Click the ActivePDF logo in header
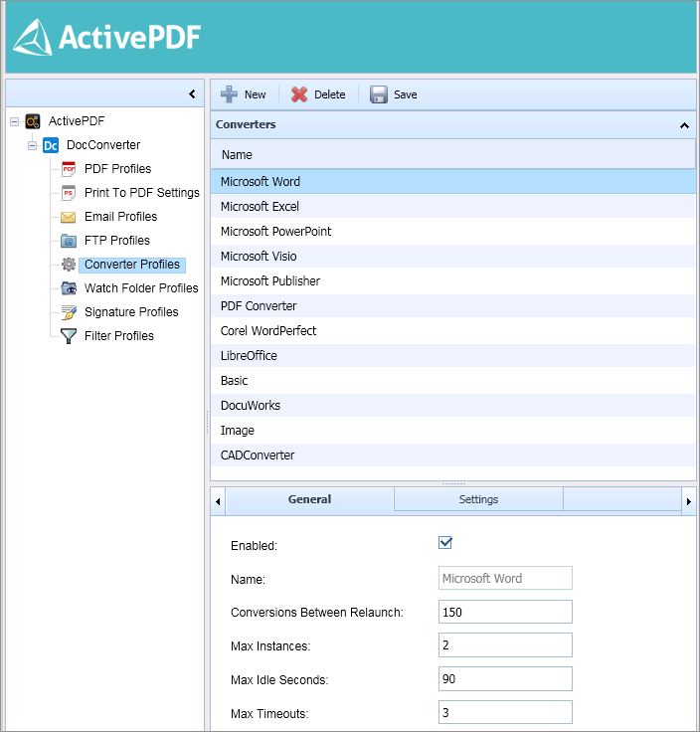This screenshot has height=732, width=700. 106,37
